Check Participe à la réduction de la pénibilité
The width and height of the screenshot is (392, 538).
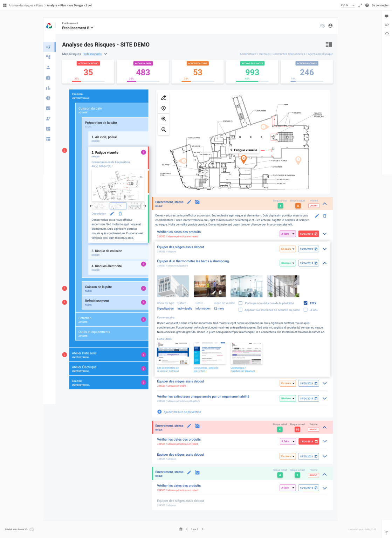click(x=240, y=303)
